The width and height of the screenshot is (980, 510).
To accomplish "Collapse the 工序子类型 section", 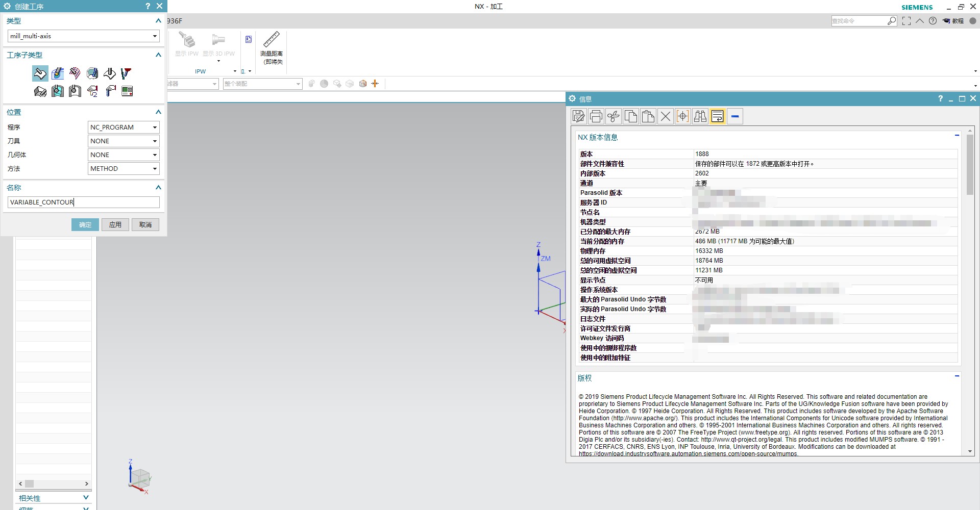I will tap(158, 55).
